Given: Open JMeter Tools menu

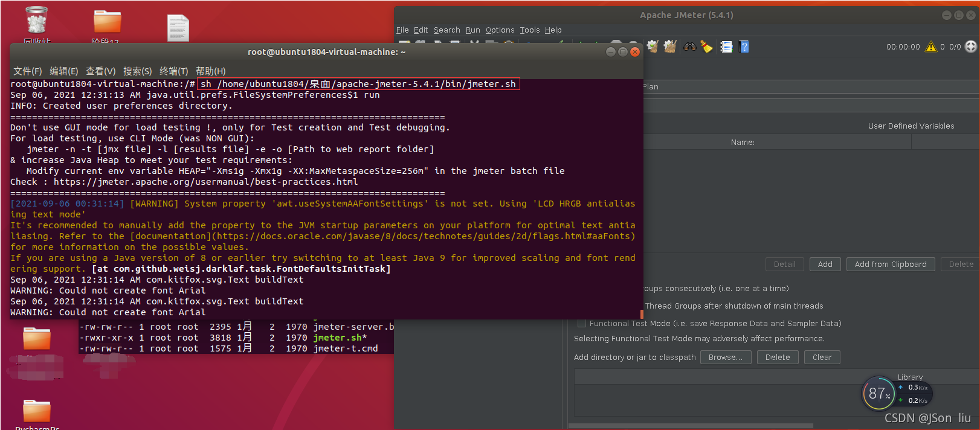Looking at the screenshot, I should click(x=529, y=30).
